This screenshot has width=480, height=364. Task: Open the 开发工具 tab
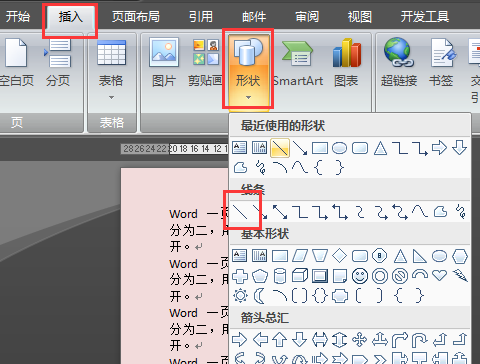[x=425, y=17]
